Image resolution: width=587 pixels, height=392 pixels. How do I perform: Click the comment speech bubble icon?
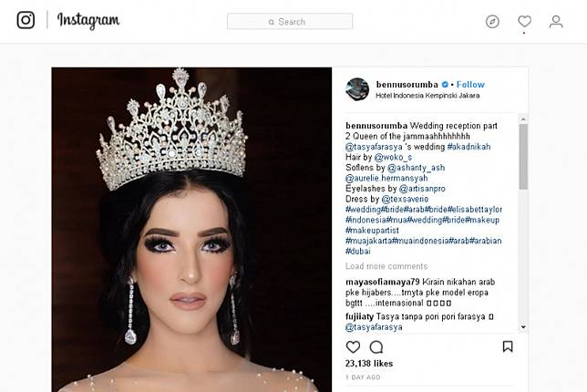[376, 347]
